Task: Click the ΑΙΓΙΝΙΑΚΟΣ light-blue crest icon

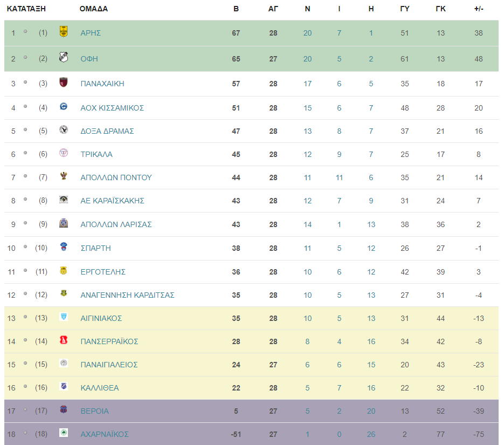Action: [64, 317]
